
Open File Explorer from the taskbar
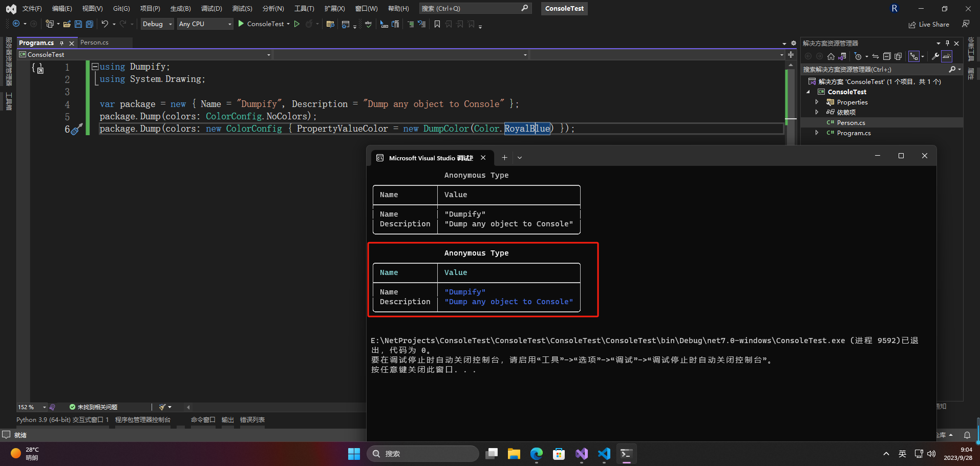pos(514,454)
